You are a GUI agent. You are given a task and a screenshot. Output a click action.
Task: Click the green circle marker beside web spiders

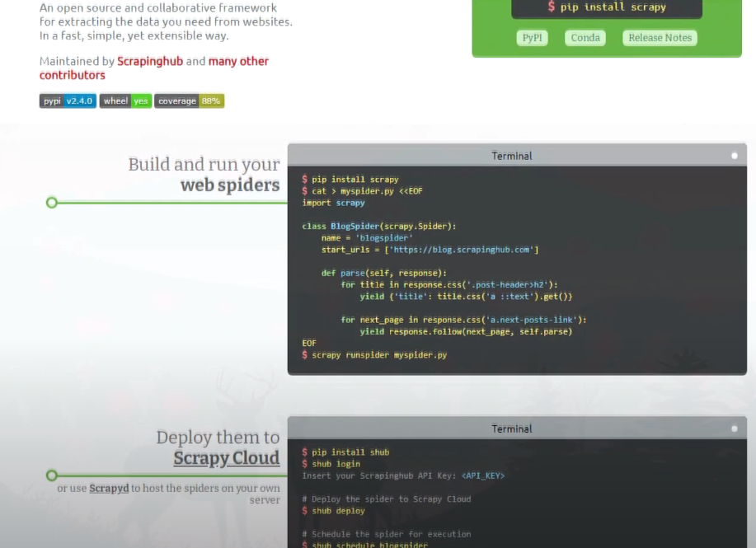pyautogui.click(x=52, y=203)
